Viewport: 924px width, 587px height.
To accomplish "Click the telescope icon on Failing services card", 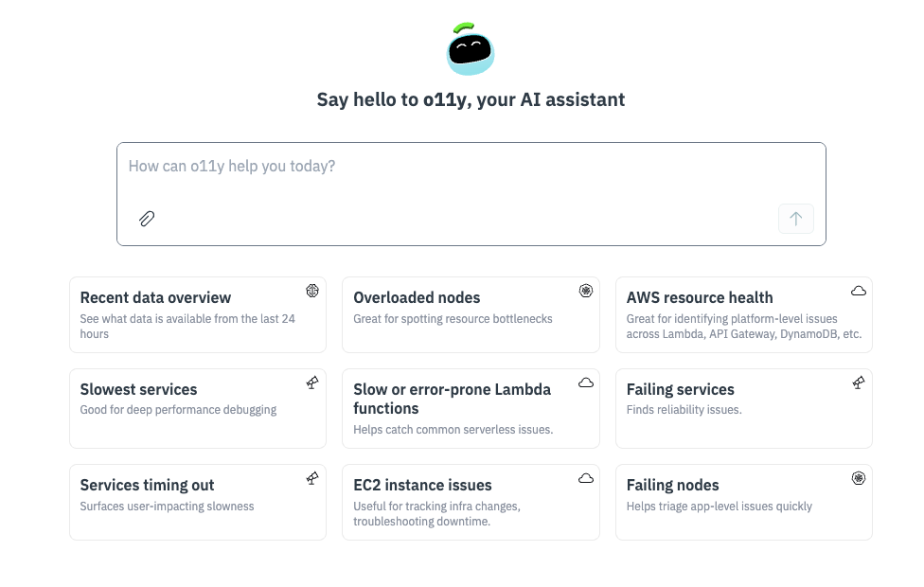I will (x=859, y=382).
